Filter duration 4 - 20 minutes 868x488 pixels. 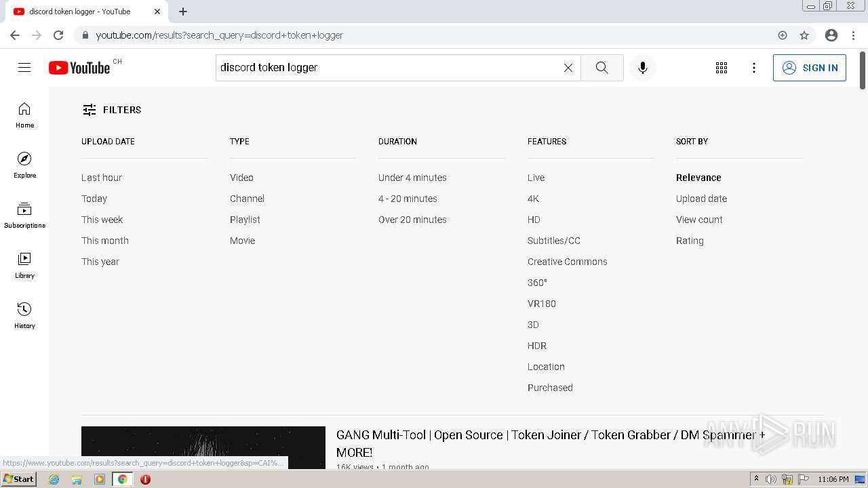pyautogui.click(x=408, y=199)
